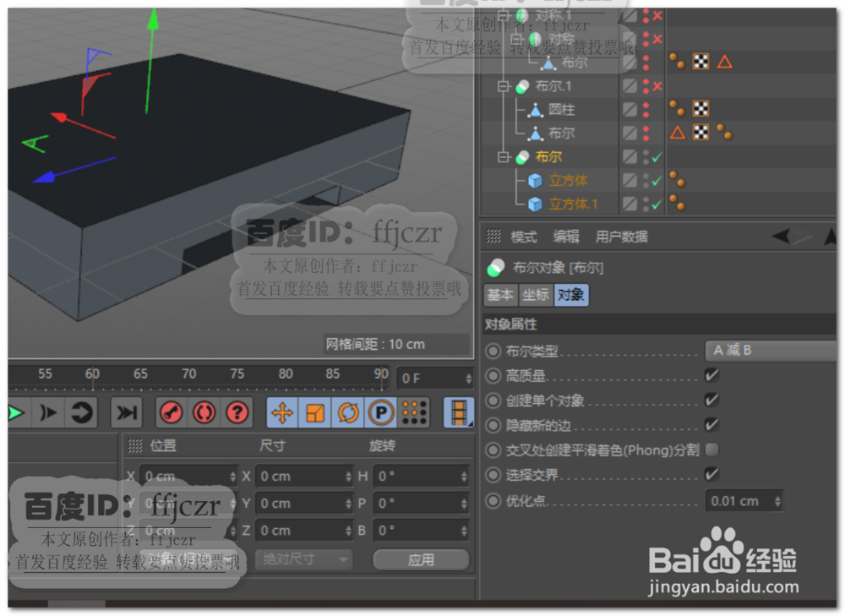The image size is (845, 616).
Task: Switch to the 坐标 tab
Action: click(535, 296)
